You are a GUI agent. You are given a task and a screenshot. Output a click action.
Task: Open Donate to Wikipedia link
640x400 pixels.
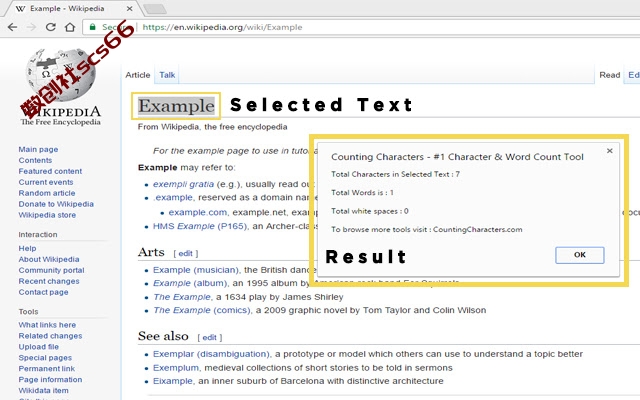click(56, 204)
